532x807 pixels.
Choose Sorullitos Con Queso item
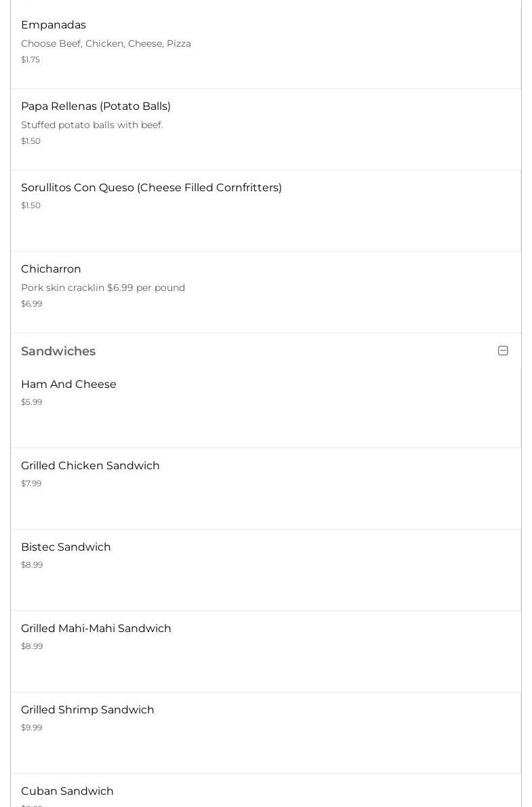coord(151,188)
